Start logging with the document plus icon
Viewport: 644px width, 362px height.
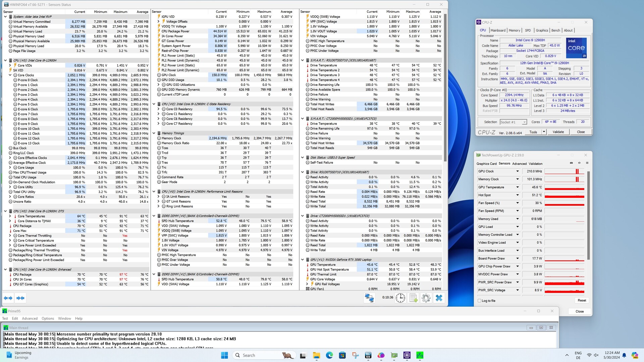413,298
